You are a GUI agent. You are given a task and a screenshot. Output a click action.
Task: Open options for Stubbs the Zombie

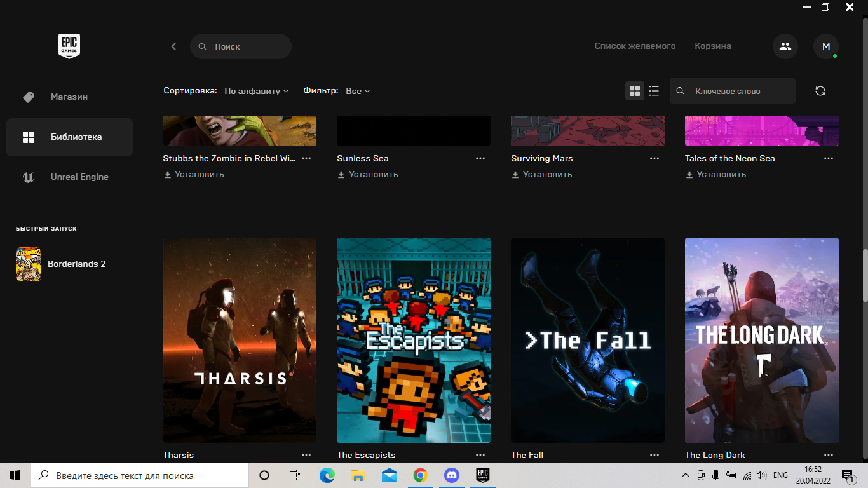point(306,158)
